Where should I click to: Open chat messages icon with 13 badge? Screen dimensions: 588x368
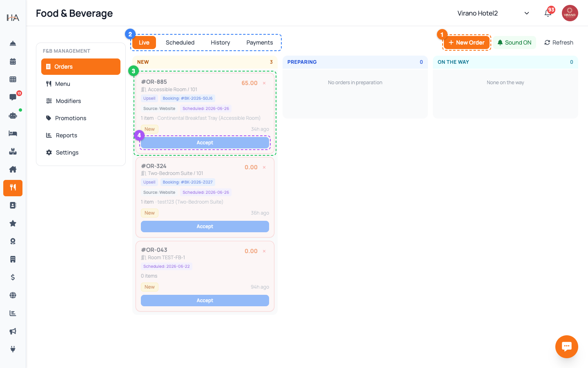click(x=13, y=97)
